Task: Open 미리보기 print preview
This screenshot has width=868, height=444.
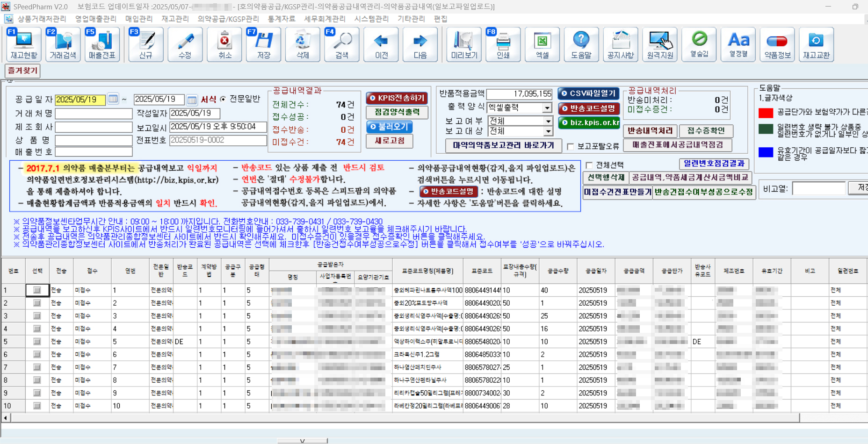Action: pyautogui.click(x=464, y=44)
